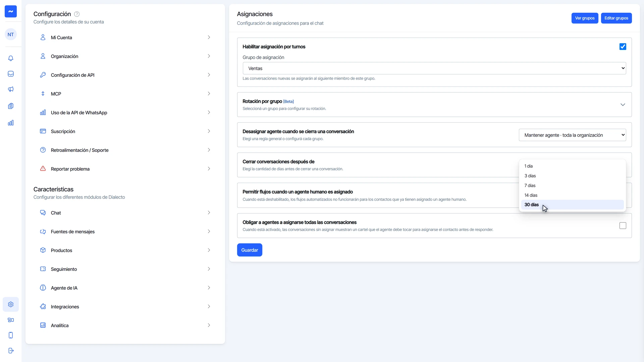Open Organización settings row
Screen dimensions: 644x362
125,56
